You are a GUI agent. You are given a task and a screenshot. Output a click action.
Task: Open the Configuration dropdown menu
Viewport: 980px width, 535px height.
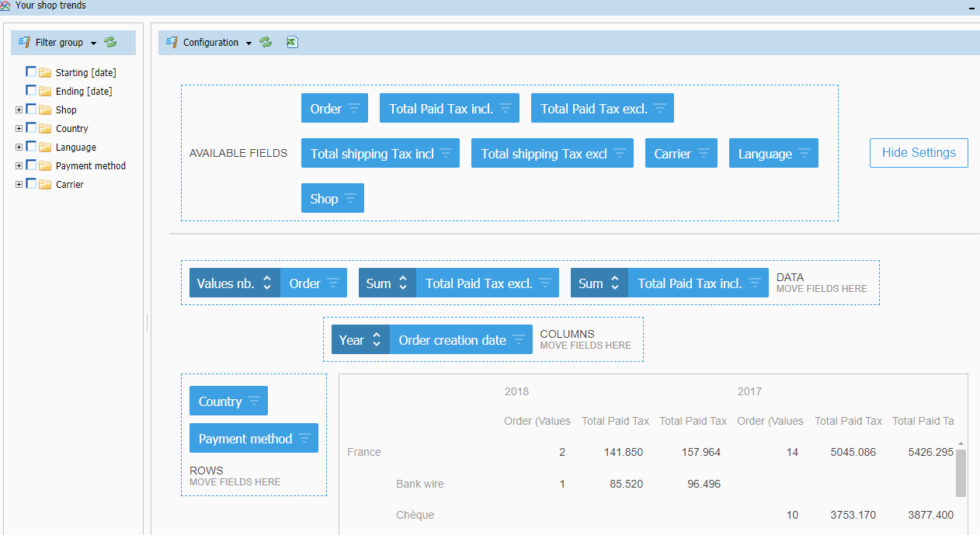coord(248,43)
